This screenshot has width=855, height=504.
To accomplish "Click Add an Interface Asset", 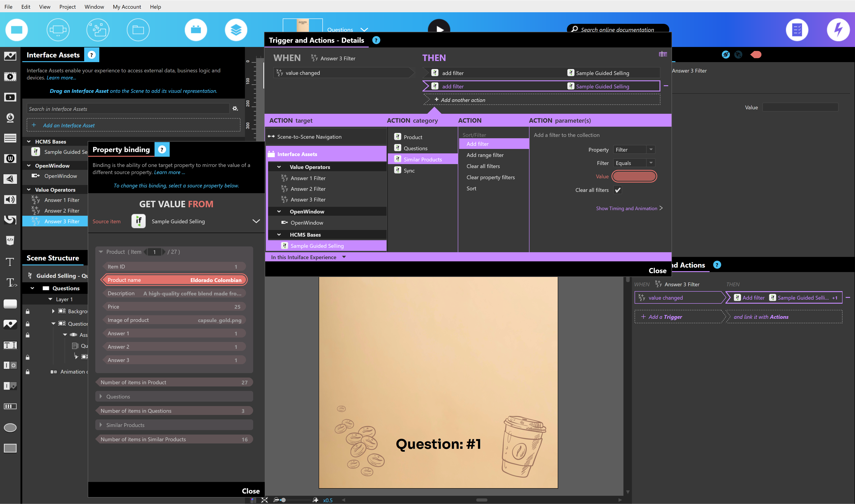I will [x=134, y=125].
